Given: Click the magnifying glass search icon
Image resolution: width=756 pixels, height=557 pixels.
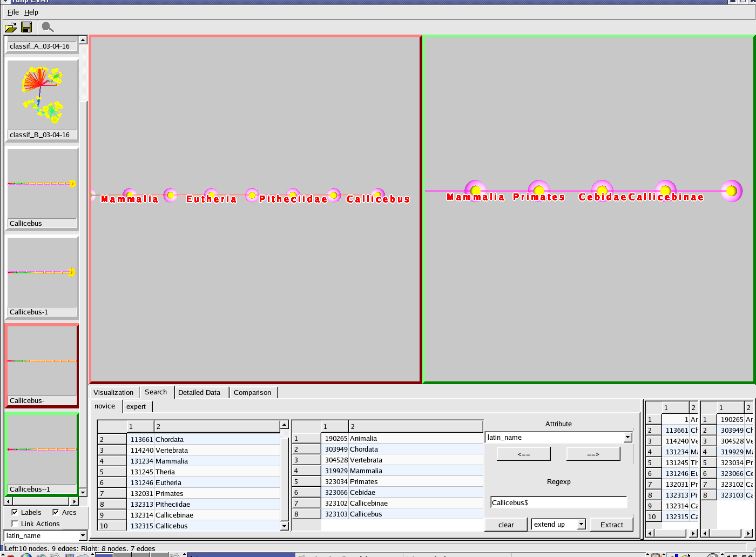Looking at the screenshot, I should [x=48, y=27].
